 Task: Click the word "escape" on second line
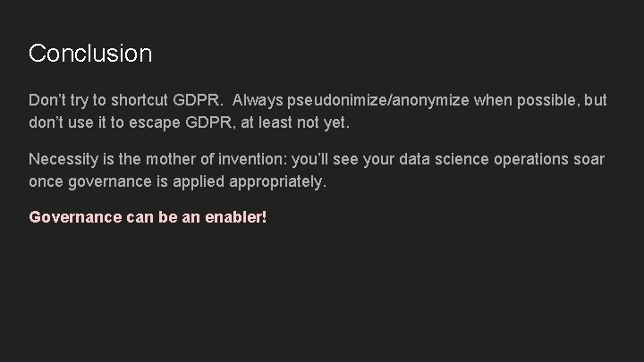[157, 122]
